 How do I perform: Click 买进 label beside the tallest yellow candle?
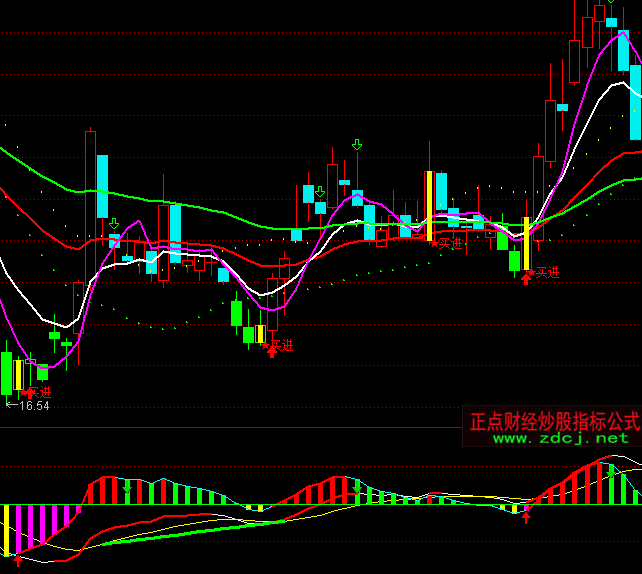click(450, 243)
